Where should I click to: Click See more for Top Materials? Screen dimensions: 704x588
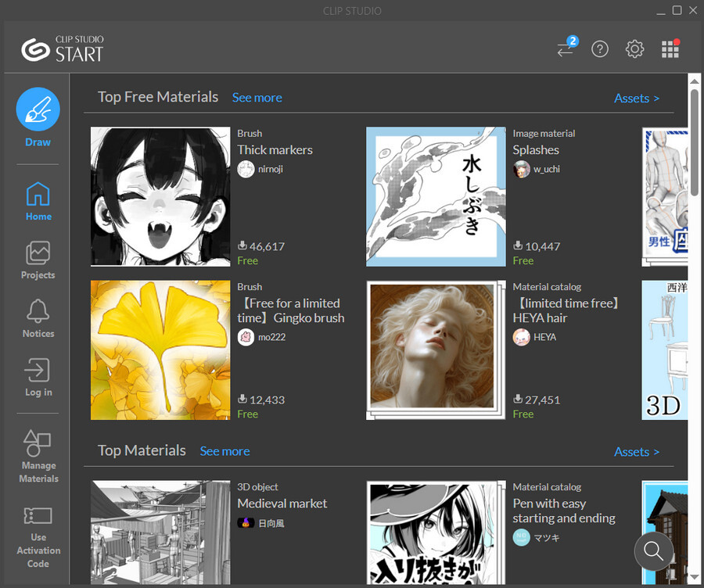(224, 451)
